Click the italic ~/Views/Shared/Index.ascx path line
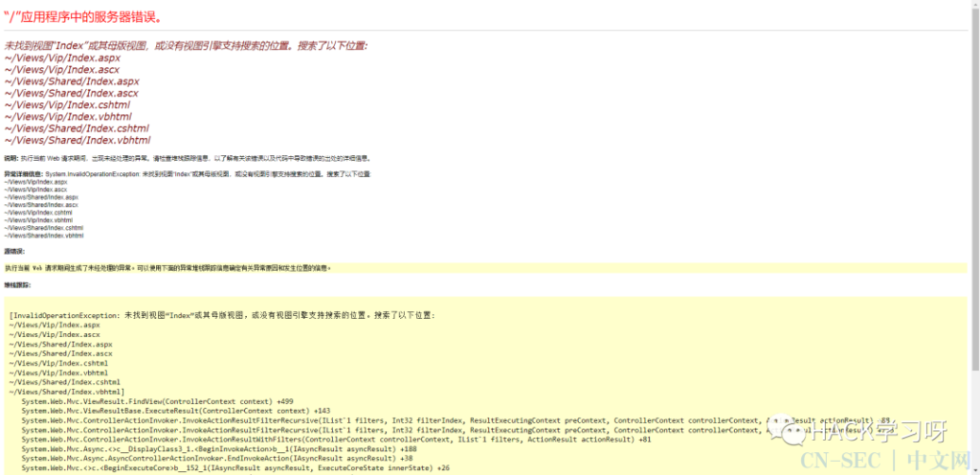This screenshot has width=980, height=475. 71,93
